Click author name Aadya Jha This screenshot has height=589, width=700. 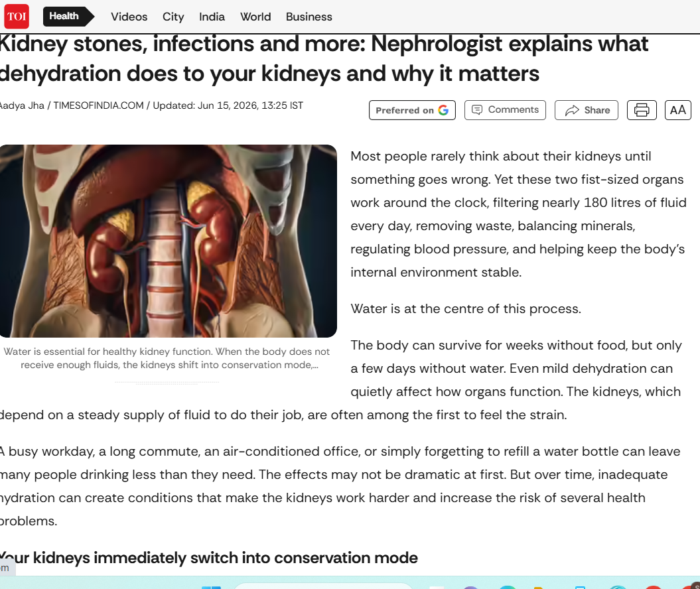(x=22, y=105)
